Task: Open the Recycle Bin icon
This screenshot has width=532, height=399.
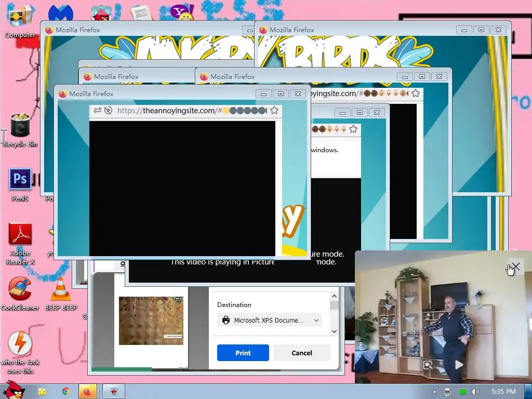Action: point(20,129)
